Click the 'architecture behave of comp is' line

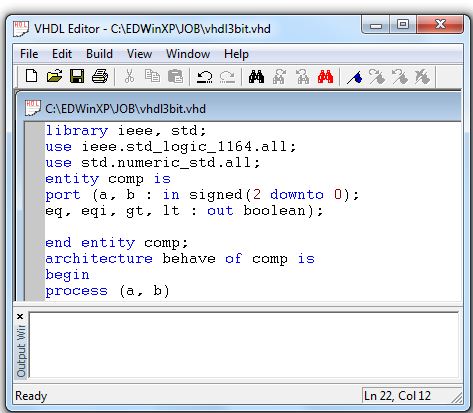click(180, 259)
